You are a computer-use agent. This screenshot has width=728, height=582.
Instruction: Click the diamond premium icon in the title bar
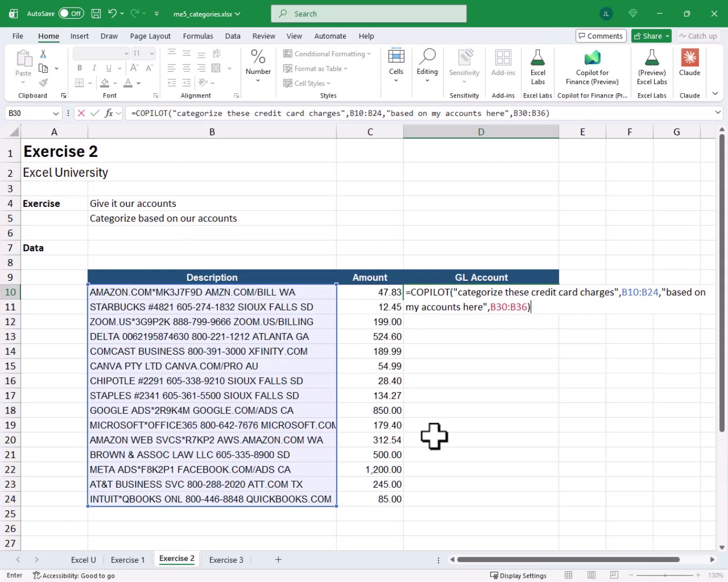633,13
